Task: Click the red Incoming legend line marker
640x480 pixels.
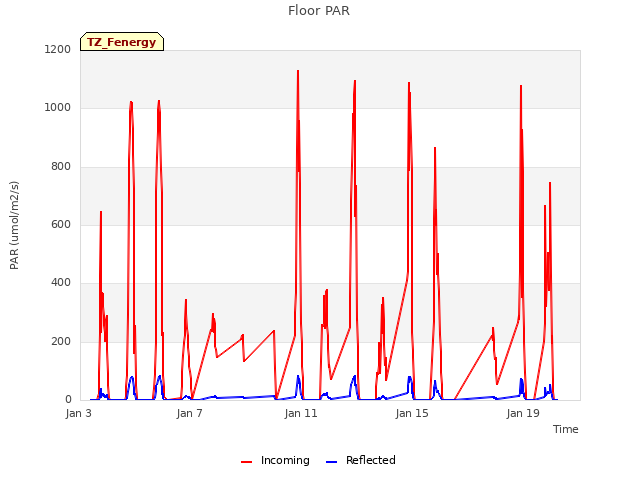Action: click(x=247, y=462)
